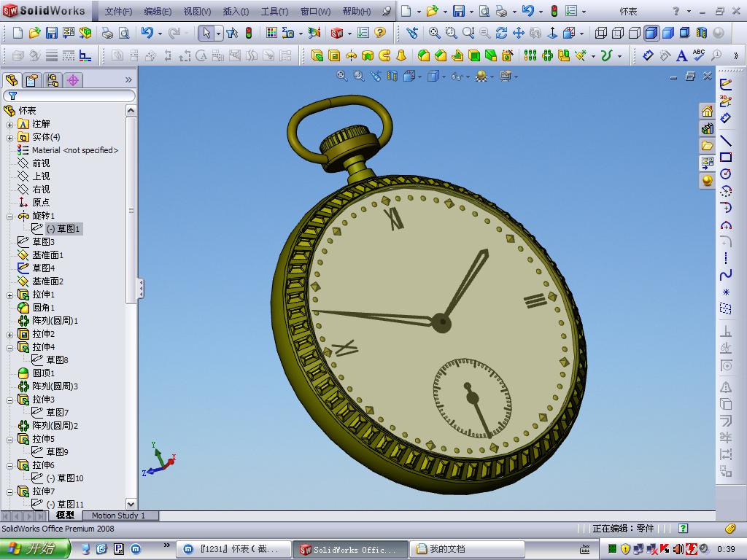Screen dimensions: 747x560
Task: Click the Rotate View icon
Action: point(501,32)
